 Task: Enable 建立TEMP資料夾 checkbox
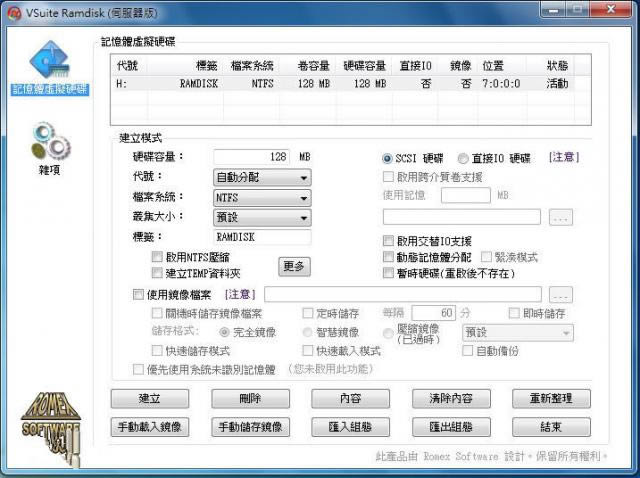(157, 273)
